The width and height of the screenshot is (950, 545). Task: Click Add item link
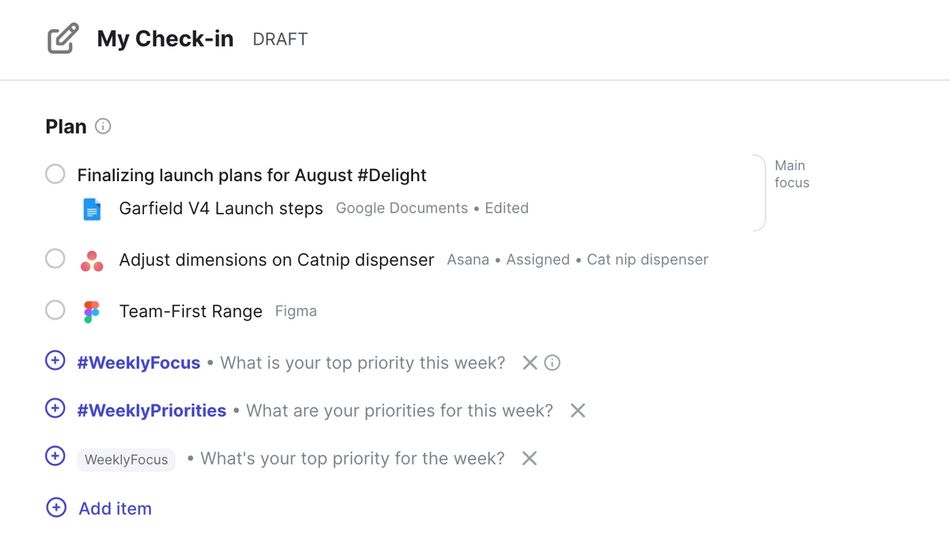point(115,508)
